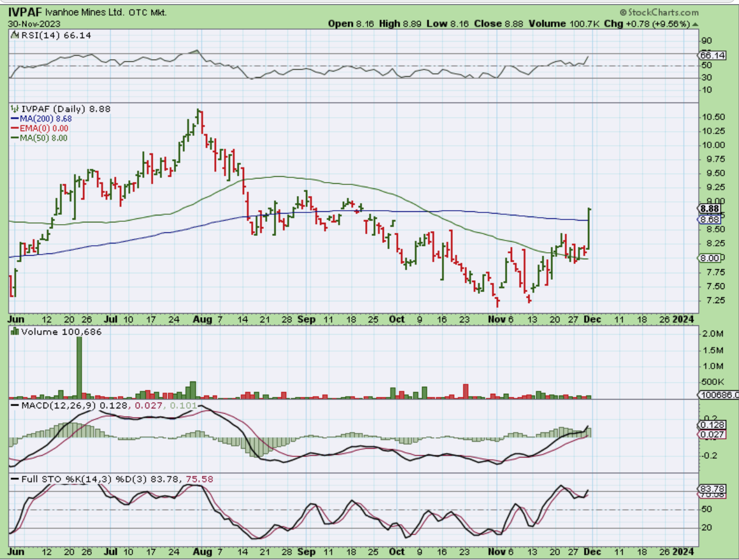This screenshot has width=739, height=560.
Task: Click the Ivanhoe Mines Ltd. company name
Action: click(84, 12)
